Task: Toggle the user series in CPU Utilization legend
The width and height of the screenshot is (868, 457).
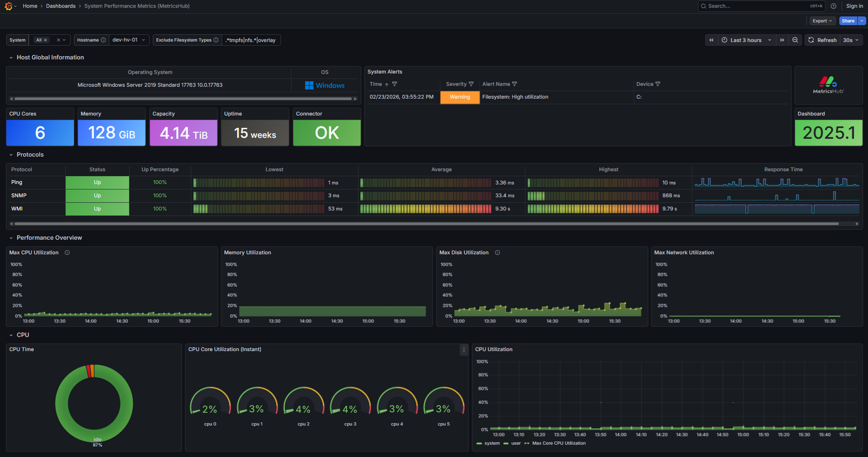Action: pyautogui.click(x=515, y=443)
